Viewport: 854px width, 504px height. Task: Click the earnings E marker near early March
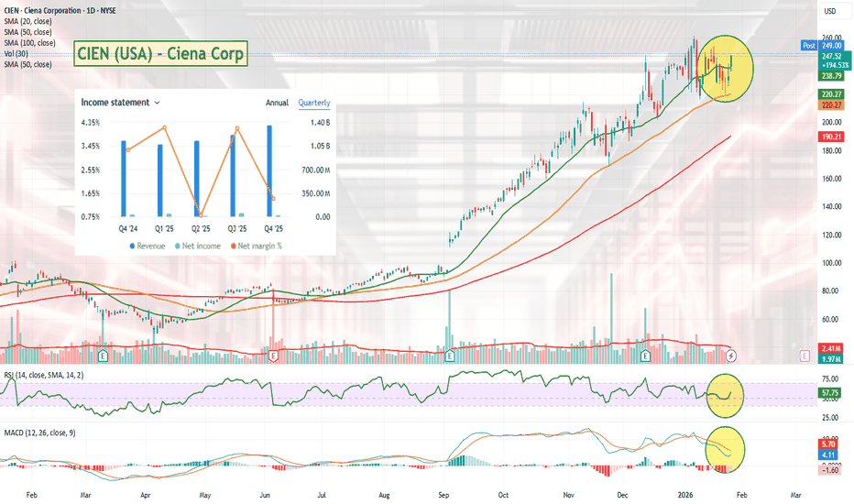103,356
